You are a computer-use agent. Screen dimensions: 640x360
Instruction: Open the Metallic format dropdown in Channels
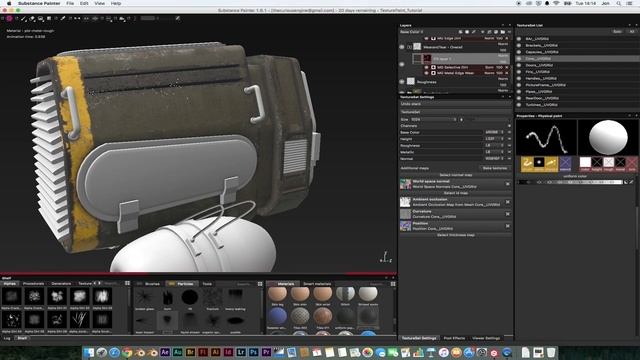[x=493, y=152]
